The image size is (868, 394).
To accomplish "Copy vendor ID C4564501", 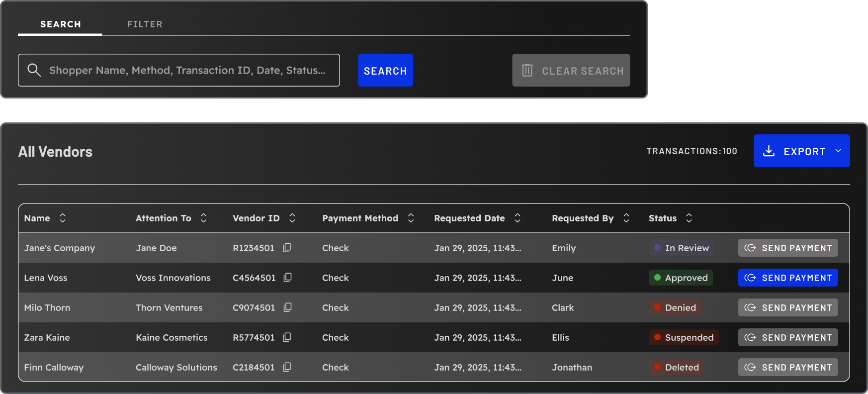I will pyautogui.click(x=287, y=278).
